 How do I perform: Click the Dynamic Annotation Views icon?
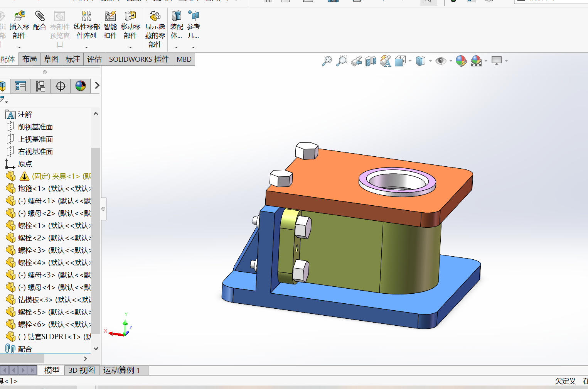pyautogui.click(x=386, y=61)
